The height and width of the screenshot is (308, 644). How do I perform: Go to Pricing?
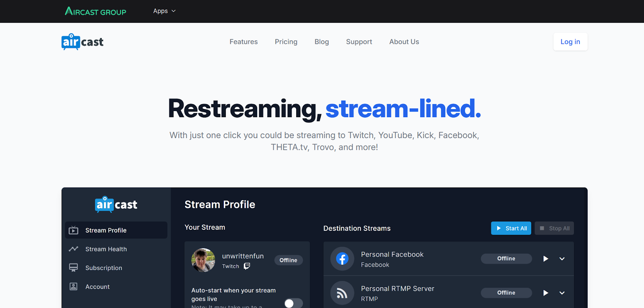point(286,42)
